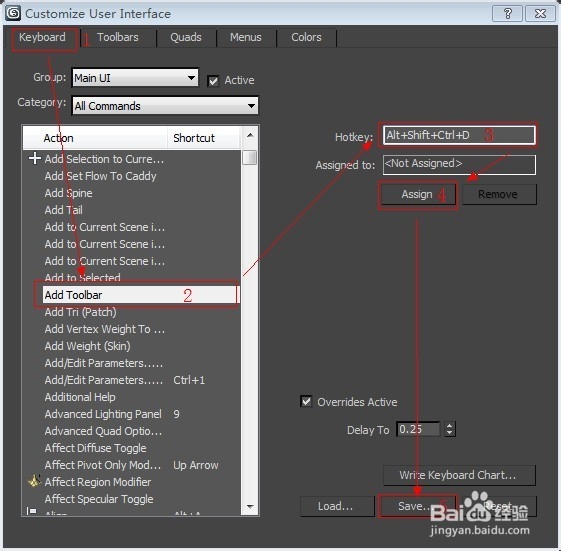Click the Save... button

click(417, 506)
